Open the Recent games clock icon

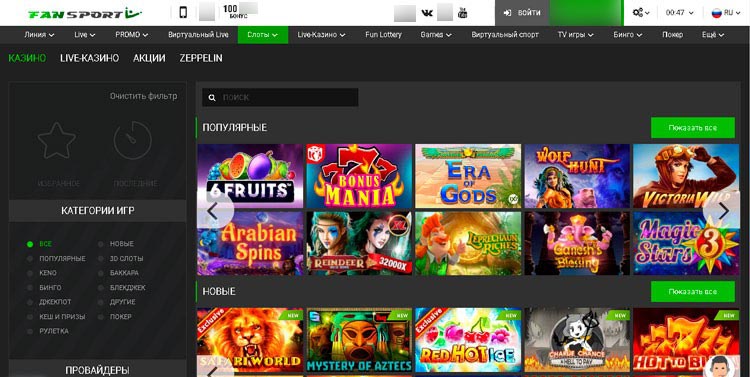coord(132,140)
